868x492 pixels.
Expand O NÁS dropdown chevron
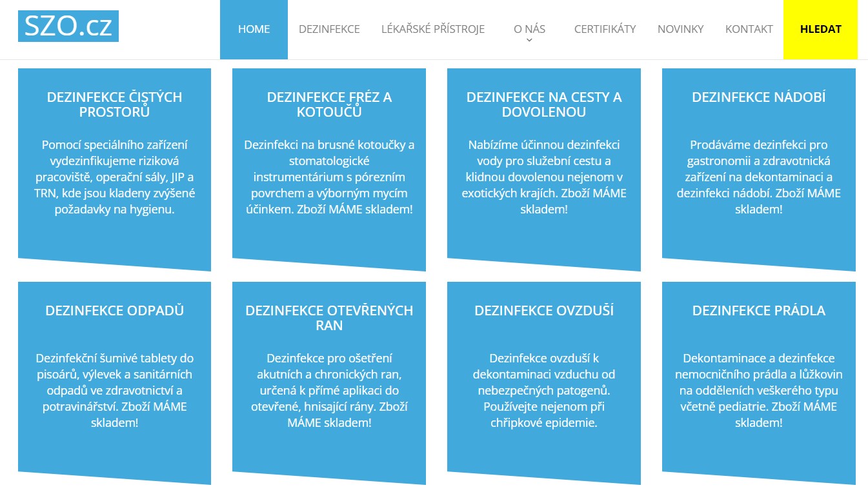(x=529, y=41)
